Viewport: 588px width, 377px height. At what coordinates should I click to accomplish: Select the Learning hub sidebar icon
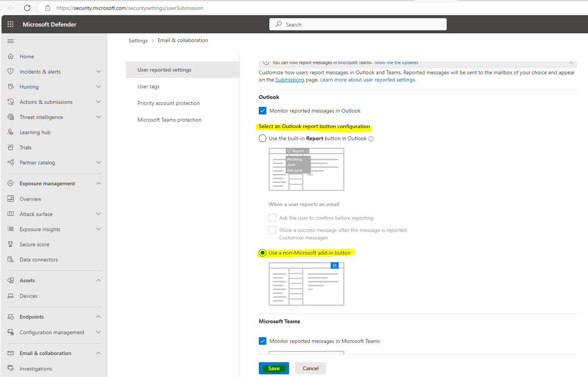(11, 132)
